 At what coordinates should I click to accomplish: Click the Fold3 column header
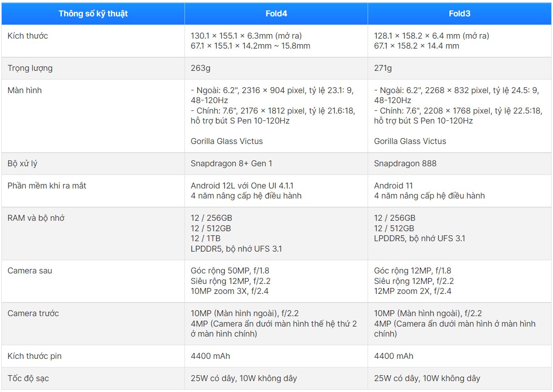459,14
